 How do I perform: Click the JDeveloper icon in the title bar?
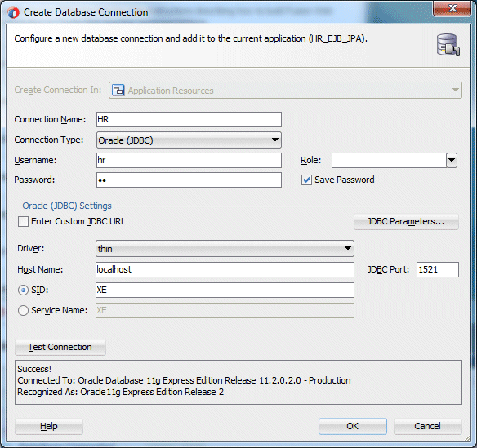pos(13,12)
